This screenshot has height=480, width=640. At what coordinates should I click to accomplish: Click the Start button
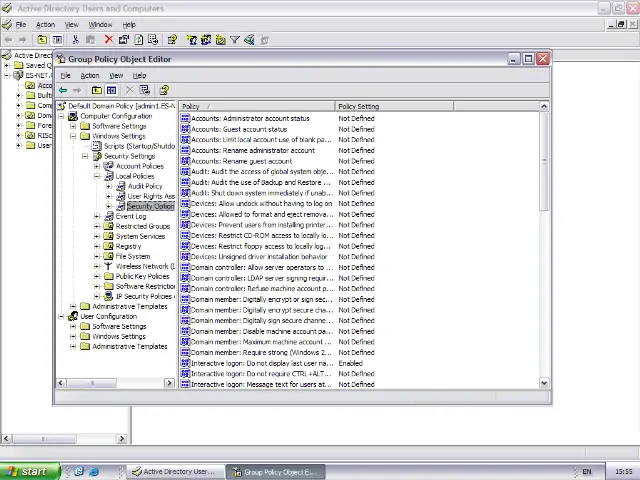[30, 471]
